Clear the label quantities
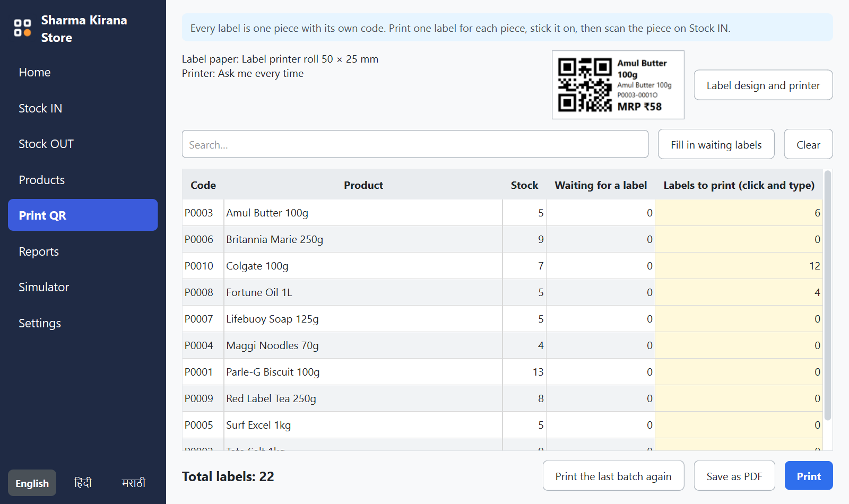This screenshot has height=504, width=849. (x=808, y=144)
